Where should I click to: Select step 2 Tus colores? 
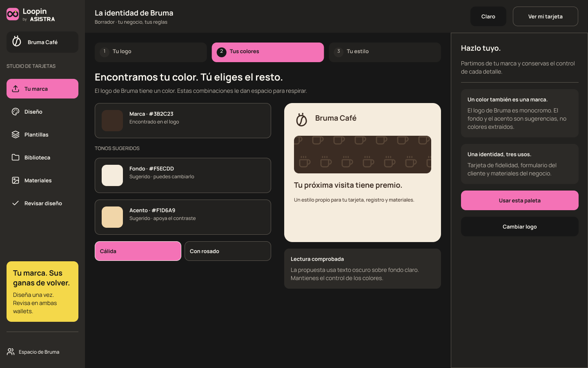268,52
